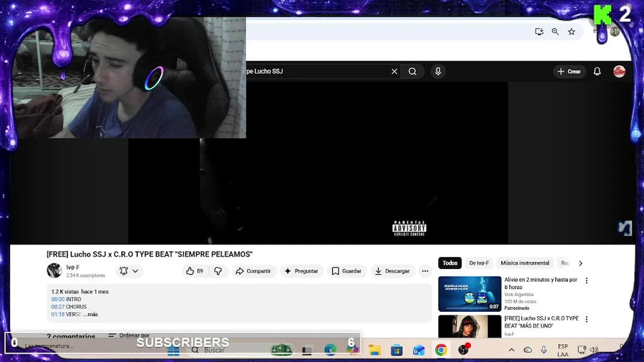
Task: Open notification bell dropdown for Ivø-F channel
Action: click(129, 271)
